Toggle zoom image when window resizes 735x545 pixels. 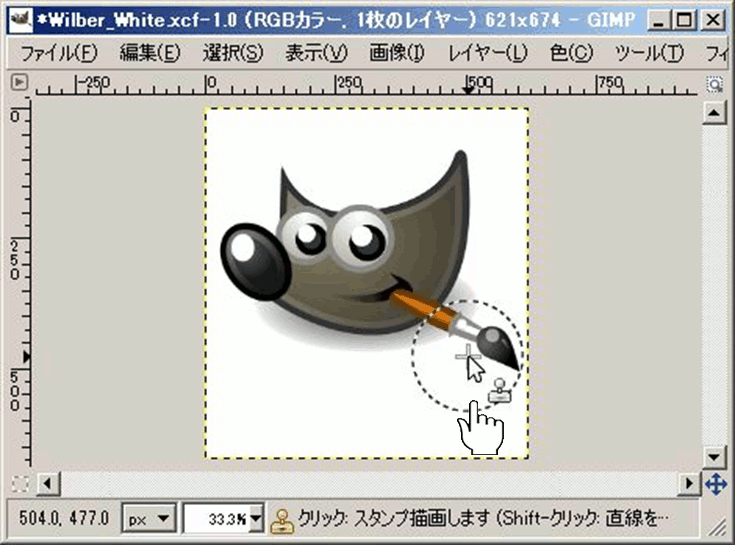pyautogui.click(x=714, y=84)
